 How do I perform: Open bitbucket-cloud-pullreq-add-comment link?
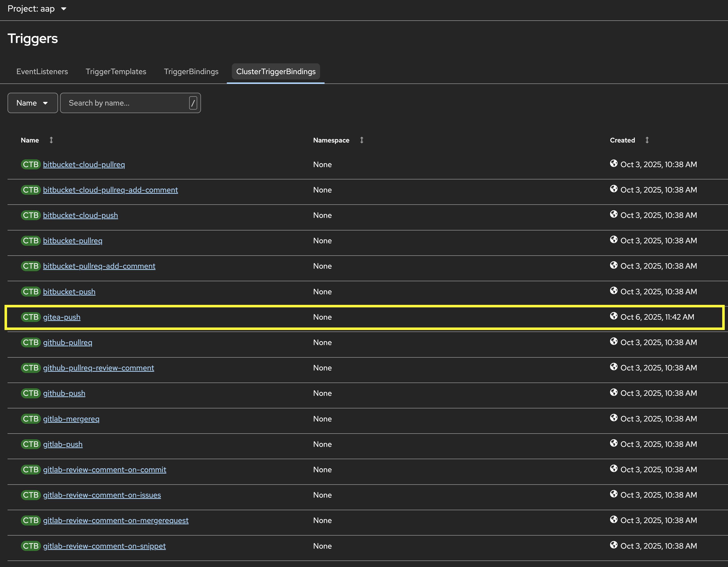point(110,190)
